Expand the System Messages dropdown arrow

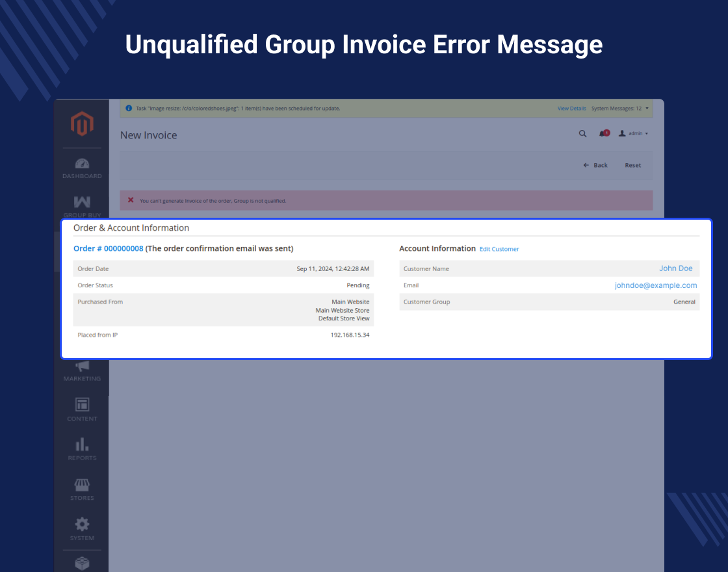tap(647, 108)
